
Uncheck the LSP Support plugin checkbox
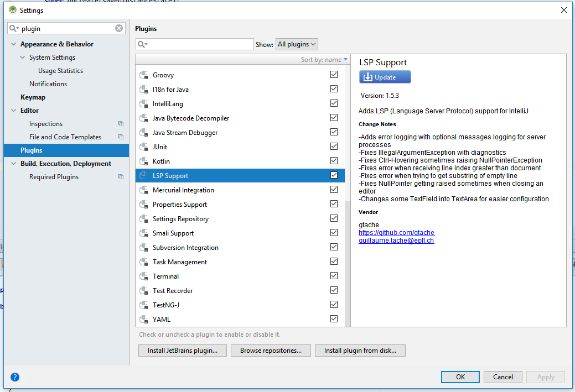pyautogui.click(x=334, y=175)
